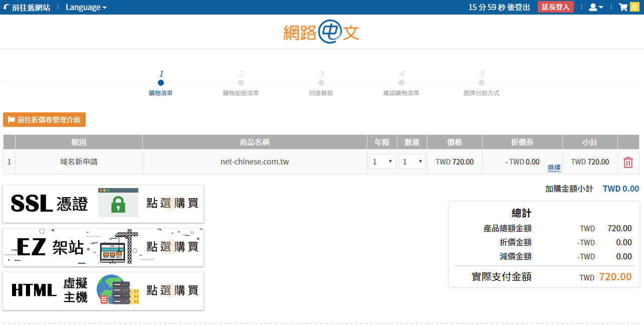
Task: Open the user account menu icon
Action: click(596, 7)
